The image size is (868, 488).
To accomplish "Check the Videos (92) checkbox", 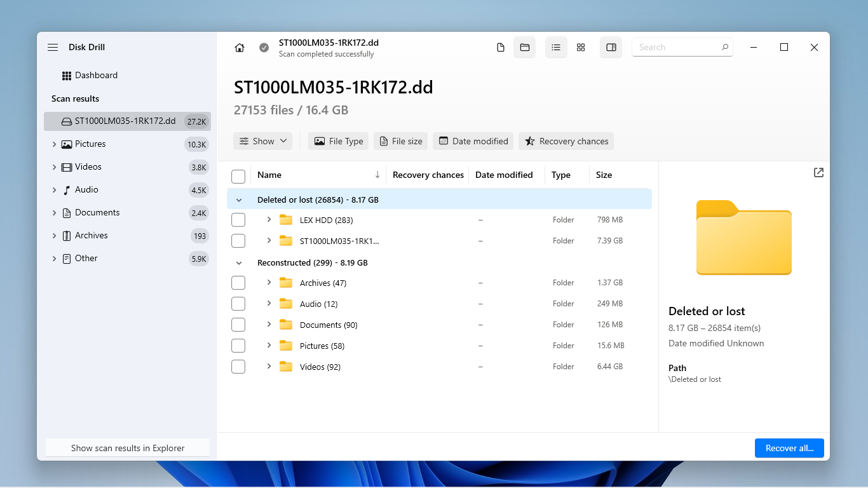I will [238, 367].
